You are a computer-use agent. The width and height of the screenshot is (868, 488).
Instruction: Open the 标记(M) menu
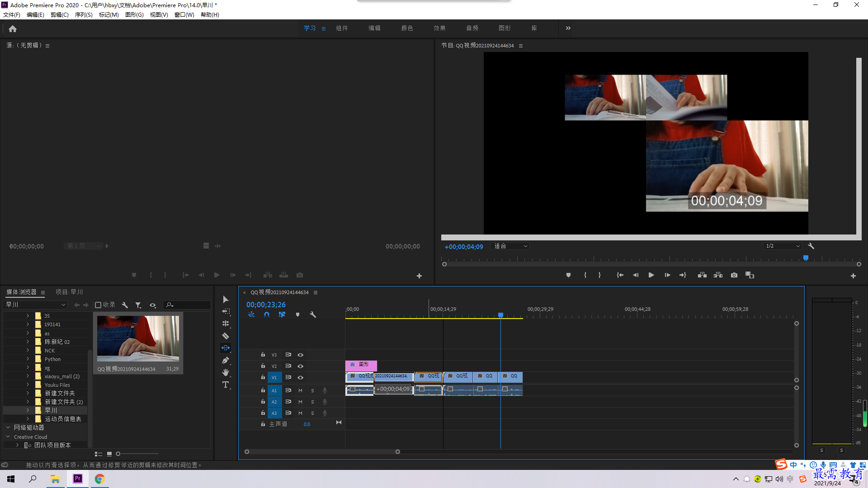pos(109,15)
